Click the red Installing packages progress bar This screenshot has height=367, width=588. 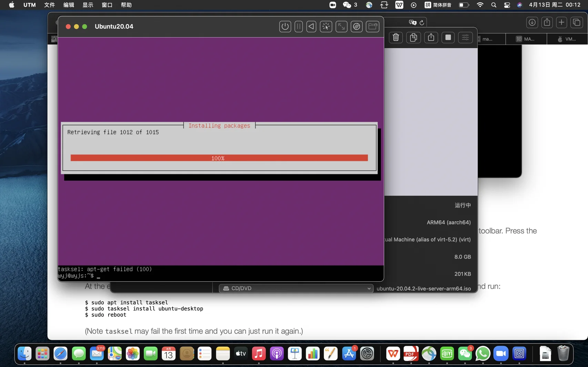219,158
